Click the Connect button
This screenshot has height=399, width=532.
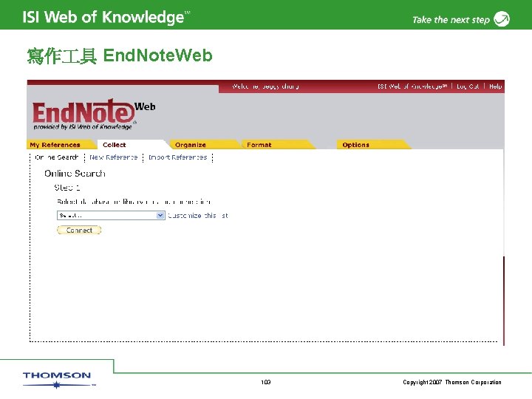[79, 231]
